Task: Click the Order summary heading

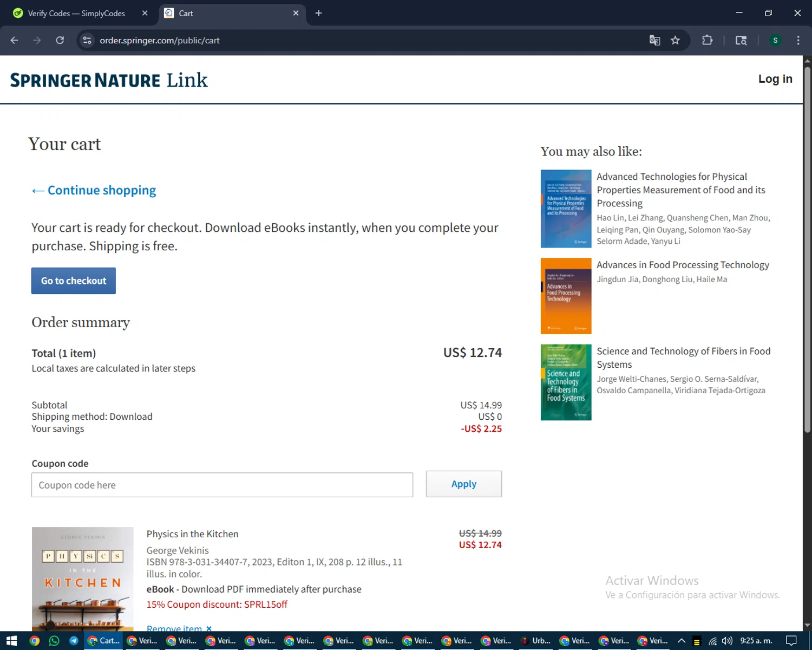Action: click(81, 322)
